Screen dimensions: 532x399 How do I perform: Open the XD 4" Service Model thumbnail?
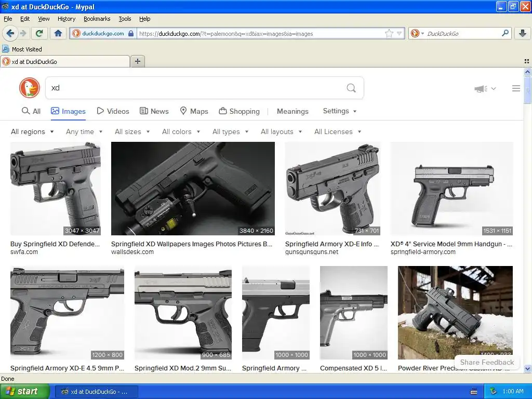coord(451,189)
